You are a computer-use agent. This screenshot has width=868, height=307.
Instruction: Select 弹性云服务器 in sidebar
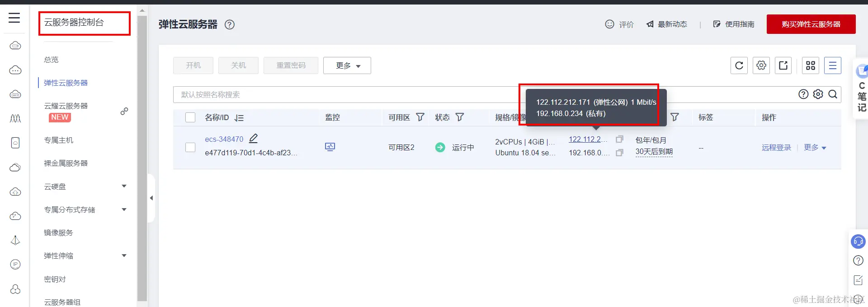(x=66, y=83)
